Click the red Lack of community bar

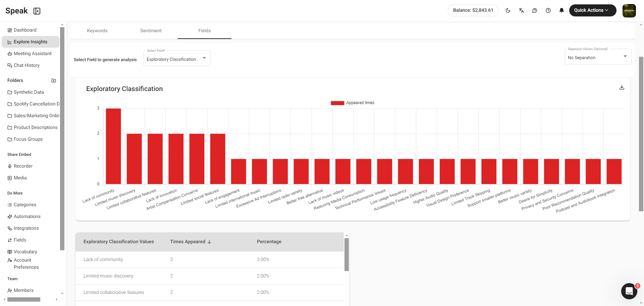[113, 146]
